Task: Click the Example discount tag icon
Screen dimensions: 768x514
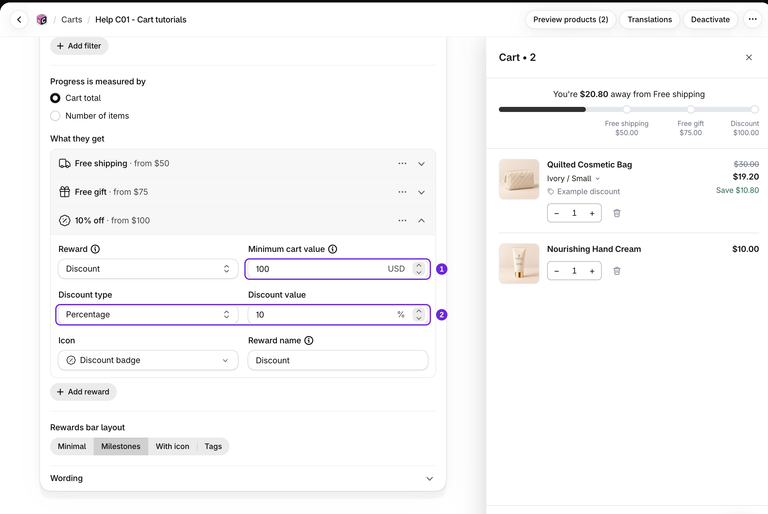Action: (551, 192)
